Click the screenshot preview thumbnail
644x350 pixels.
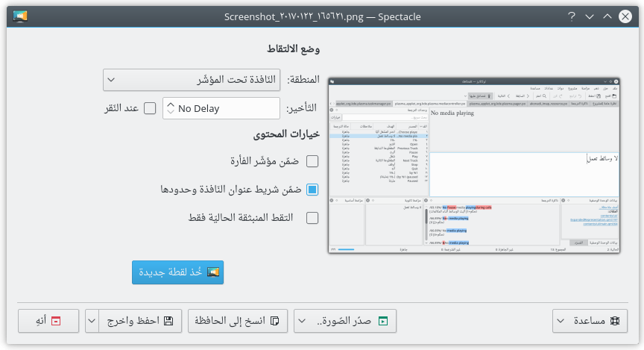point(474,163)
